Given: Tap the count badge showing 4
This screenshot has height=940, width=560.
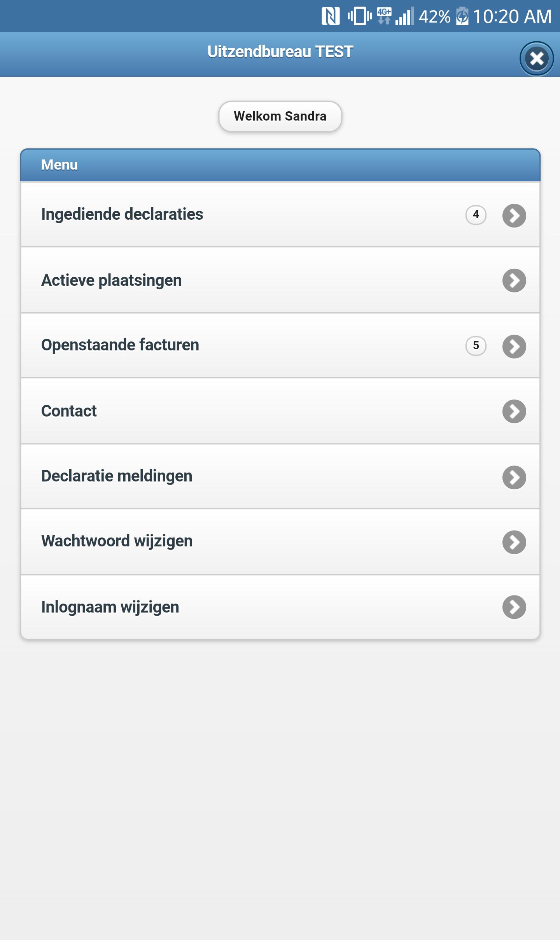Looking at the screenshot, I should click(476, 215).
